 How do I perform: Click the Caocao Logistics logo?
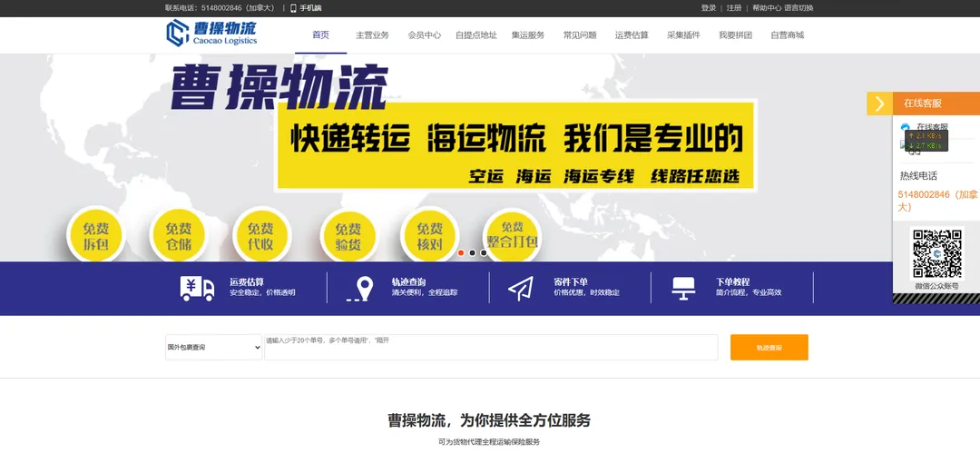[211, 33]
